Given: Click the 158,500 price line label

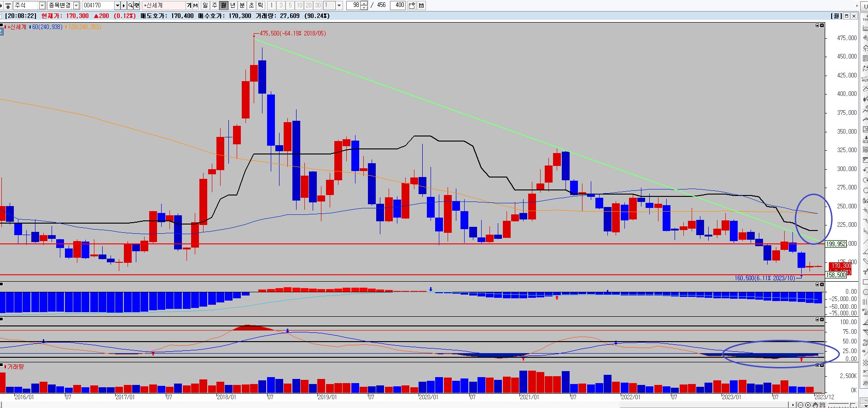Looking at the screenshot, I should pyautogui.click(x=836, y=275).
